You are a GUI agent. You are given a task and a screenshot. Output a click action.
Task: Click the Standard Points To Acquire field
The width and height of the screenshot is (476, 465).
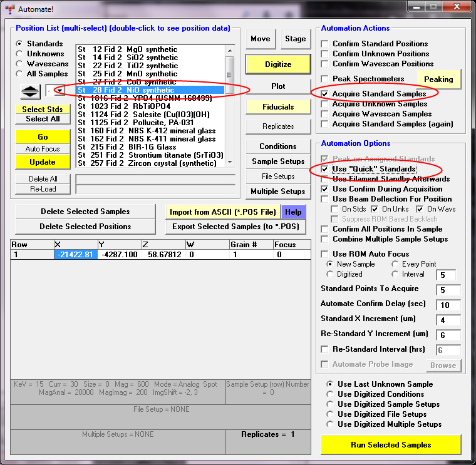(x=448, y=290)
